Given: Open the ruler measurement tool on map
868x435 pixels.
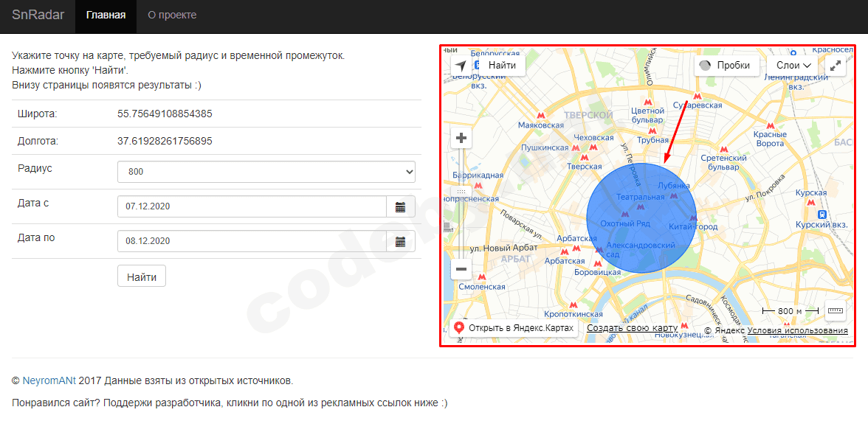Looking at the screenshot, I should pyautogui.click(x=835, y=310).
